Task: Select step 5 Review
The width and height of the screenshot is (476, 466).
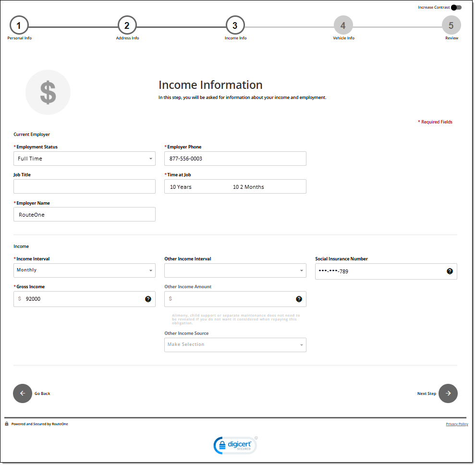Action: tap(451, 25)
